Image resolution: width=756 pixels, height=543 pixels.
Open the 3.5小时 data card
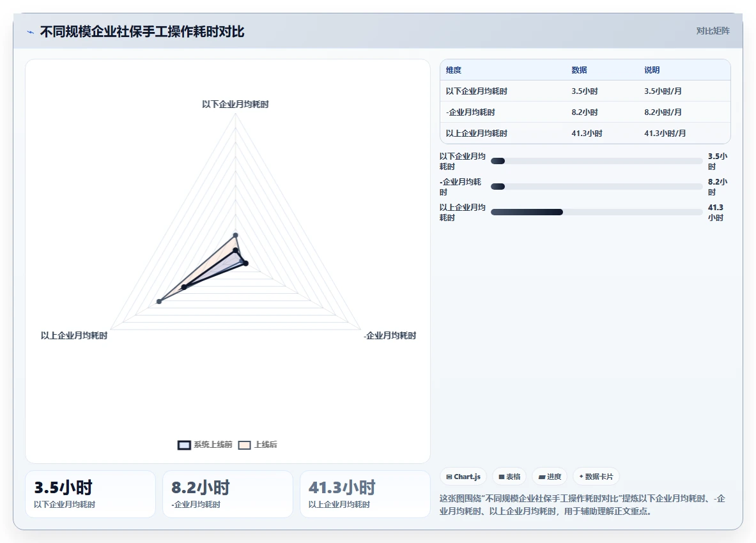(x=90, y=494)
